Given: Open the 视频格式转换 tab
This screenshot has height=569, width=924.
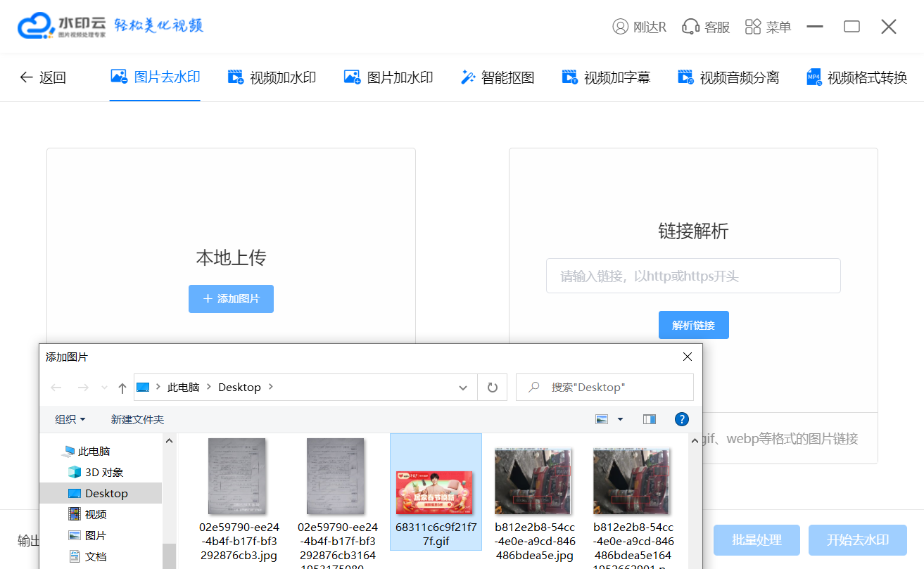Looking at the screenshot, I should click(857, 77).
